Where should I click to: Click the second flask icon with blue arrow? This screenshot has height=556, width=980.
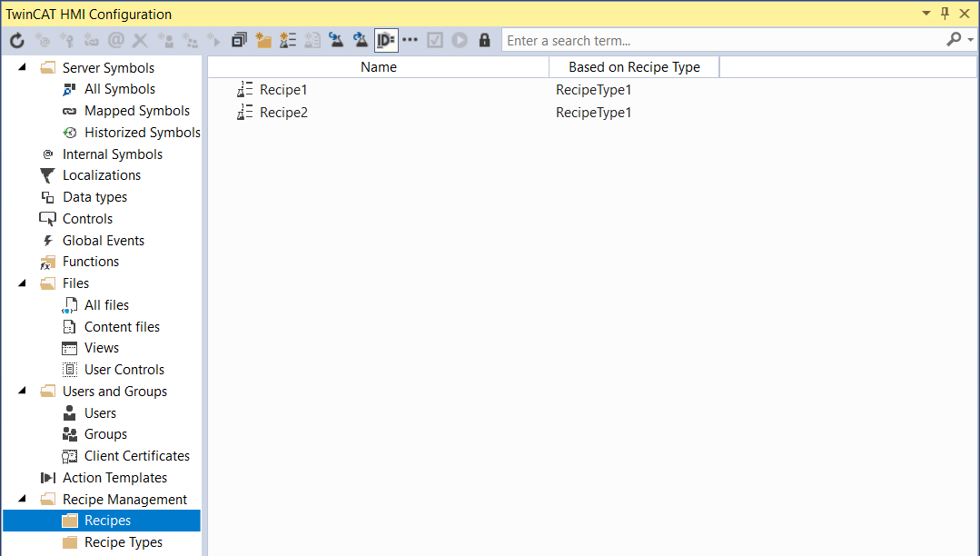pyautogui.click(x=361, y=41)
